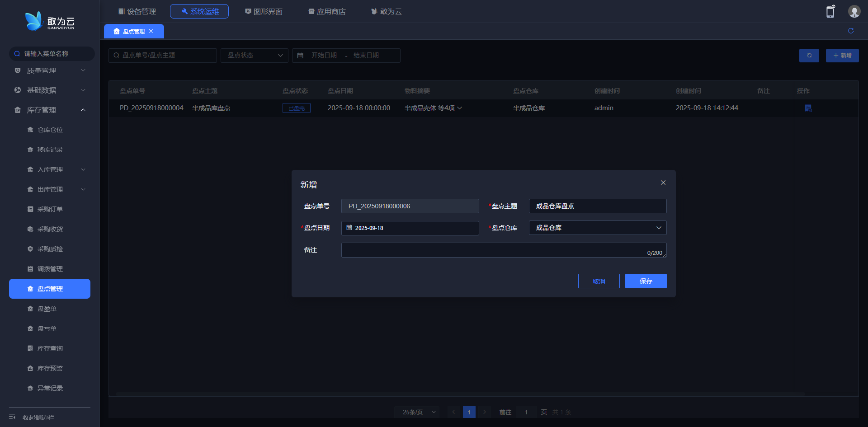Image resolution: width=868 pixels, height=427 pixels.
Task: Switch to 设备管理 top menu
Action: coord(137,11)
